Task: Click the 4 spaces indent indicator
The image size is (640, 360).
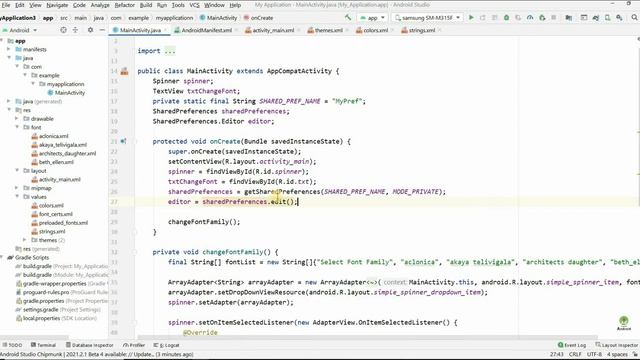Action: tap(617, 354)
